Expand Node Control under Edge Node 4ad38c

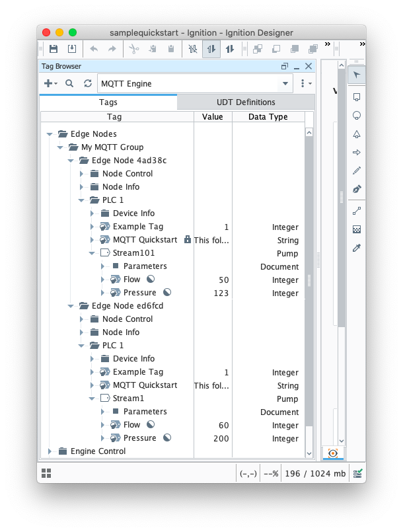tap(81, 174)
